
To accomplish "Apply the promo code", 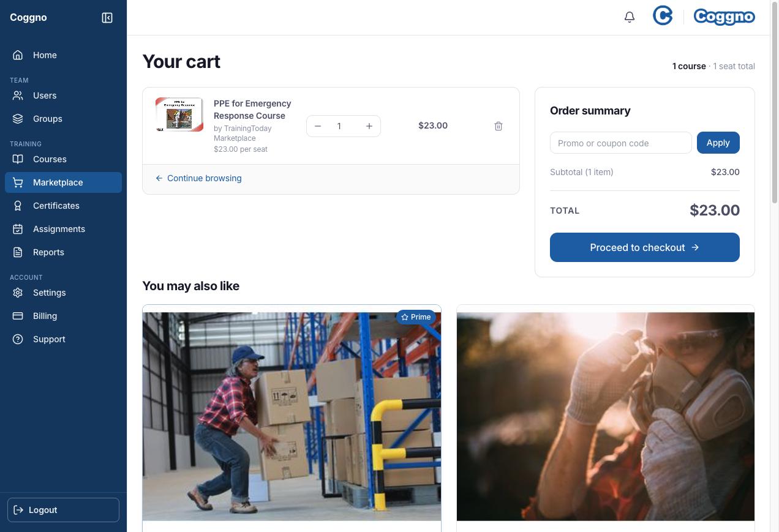I will pyautogui.click(x=718, y=143).
